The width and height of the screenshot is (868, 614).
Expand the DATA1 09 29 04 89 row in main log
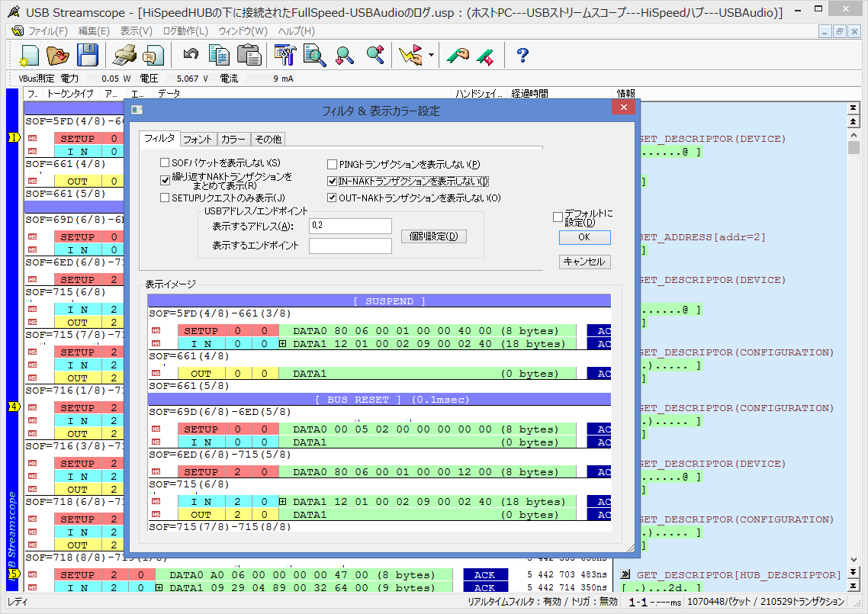(159, 587)
